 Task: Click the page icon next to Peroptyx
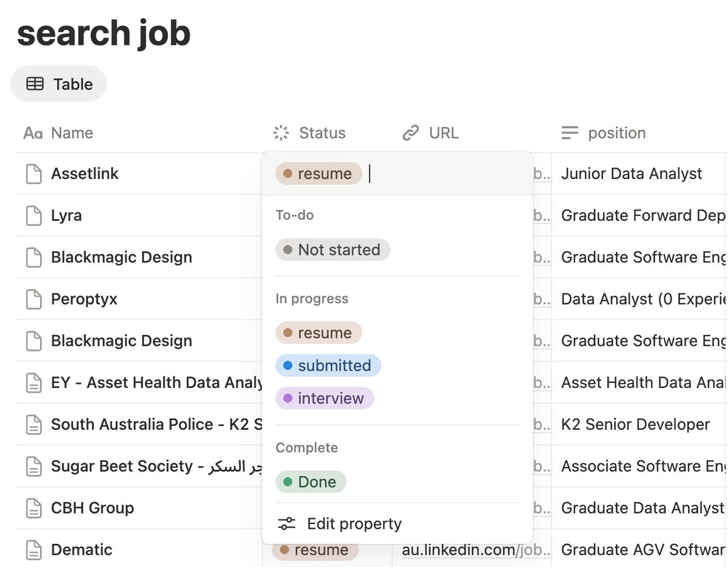[x=34, y=299]
